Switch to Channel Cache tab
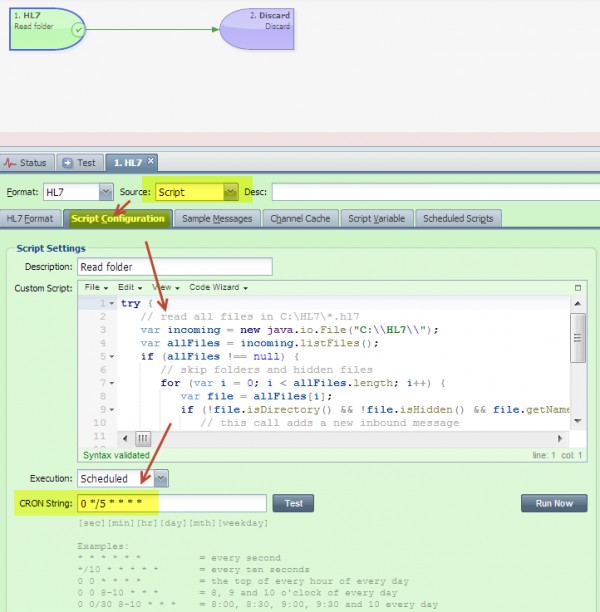 (300, 219)
